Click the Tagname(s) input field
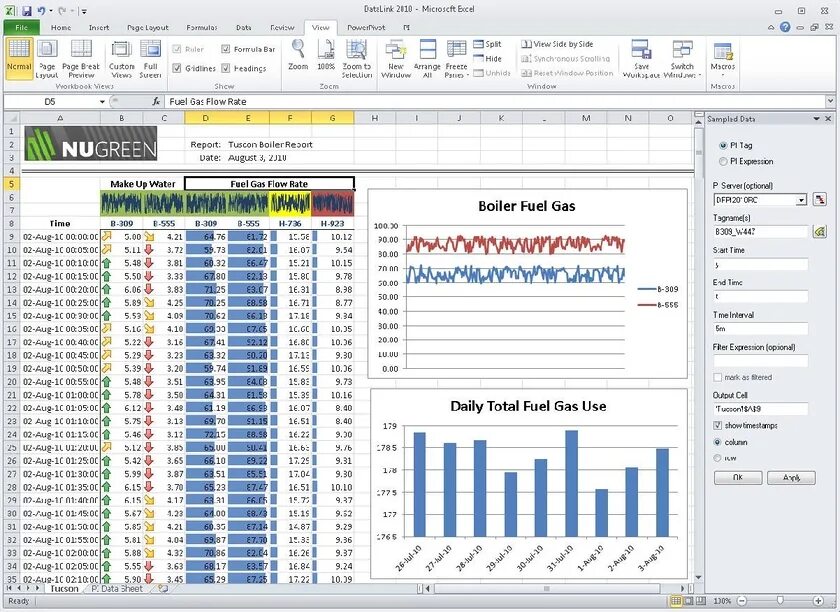The image size is (840, 612). tap(760, 232)
